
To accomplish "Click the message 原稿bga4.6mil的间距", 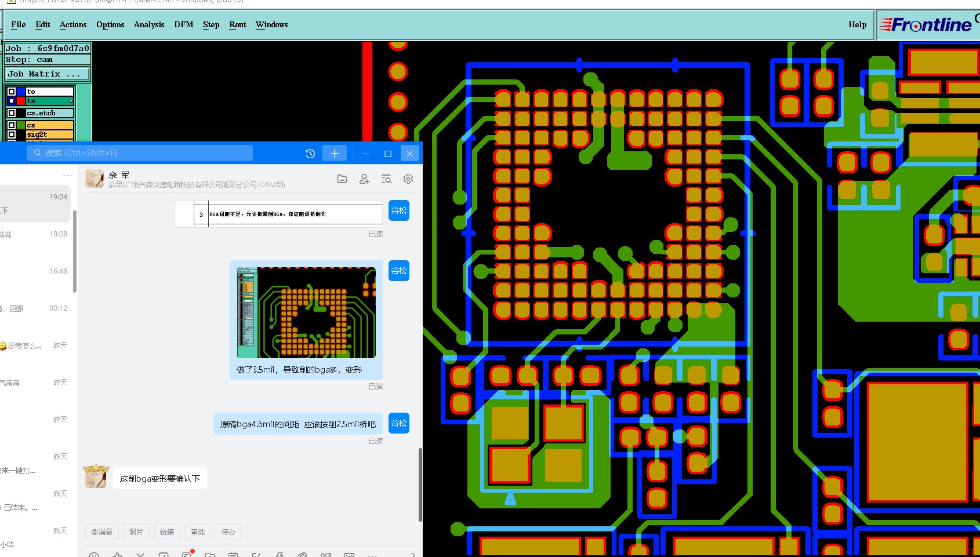I will 298,424.
